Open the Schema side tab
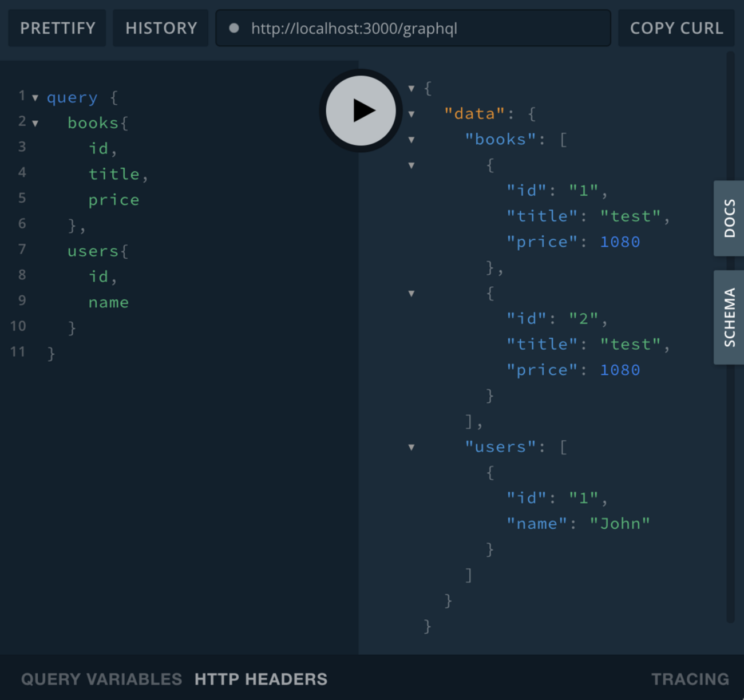This screenshot has width=744, height=700. point(729,317)
